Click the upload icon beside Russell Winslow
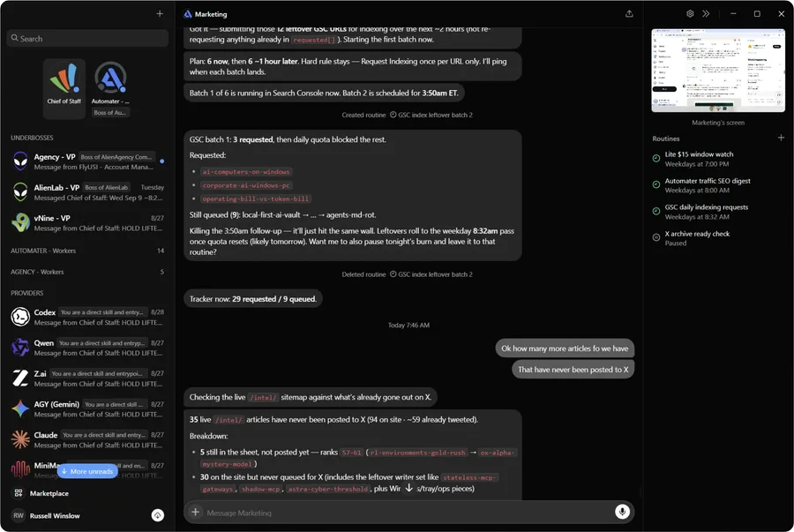 tap(158, 515)
